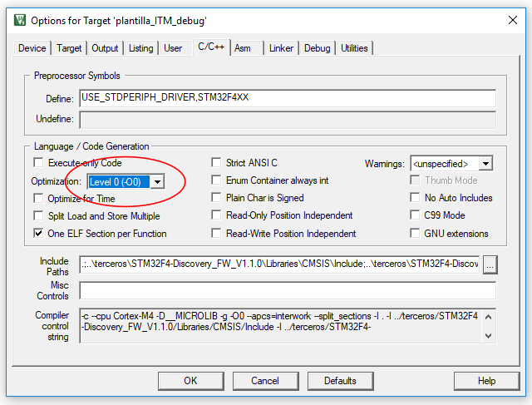532x405 pixels.
Task: Check Read-Write Position Independent
Action: click(x=216, y=234)
